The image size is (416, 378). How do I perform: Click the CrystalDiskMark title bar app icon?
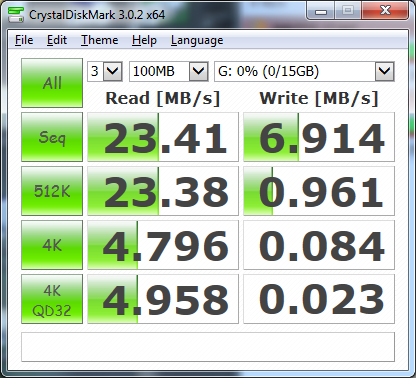click(16, 14)
